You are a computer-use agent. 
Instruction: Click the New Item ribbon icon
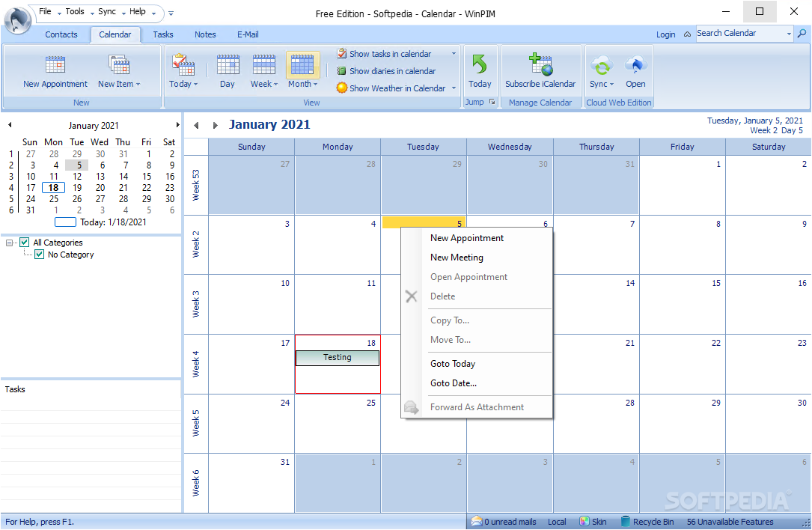click(x=118, y=65)
